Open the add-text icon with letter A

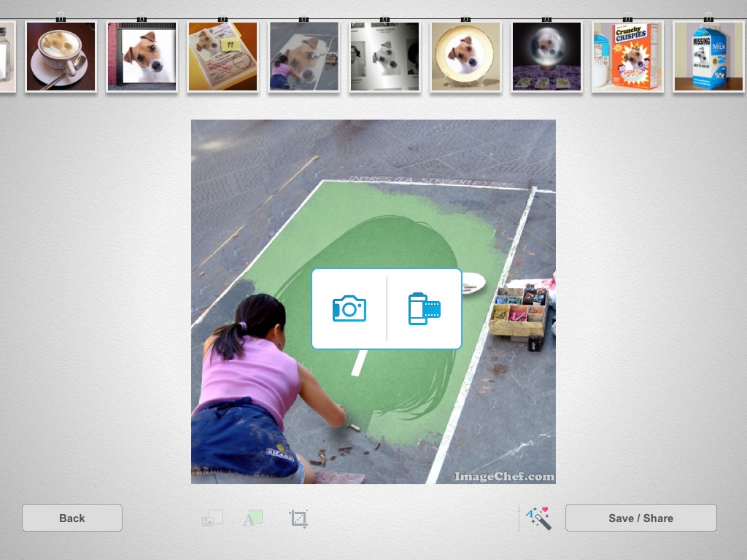coord(253,518)
